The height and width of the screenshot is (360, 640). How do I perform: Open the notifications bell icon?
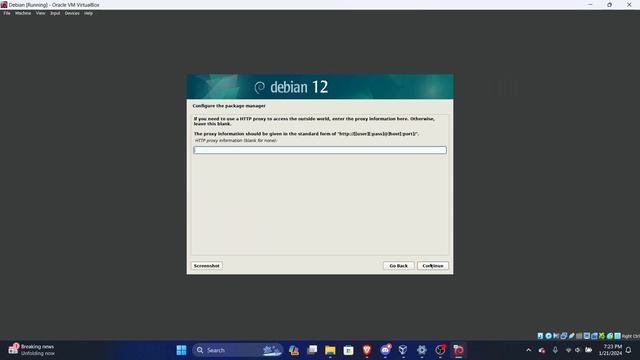(629, 350)
